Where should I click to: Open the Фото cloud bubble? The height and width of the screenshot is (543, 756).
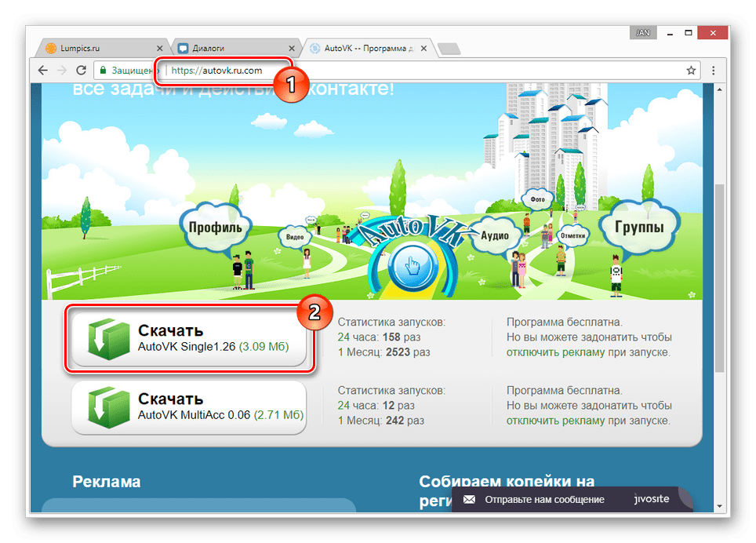(537, 199)
